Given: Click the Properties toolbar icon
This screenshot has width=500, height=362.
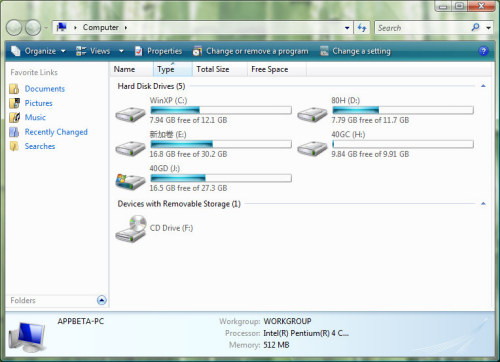Looking at the screenshot, I should pyautogui.click(x=138, y=51).
